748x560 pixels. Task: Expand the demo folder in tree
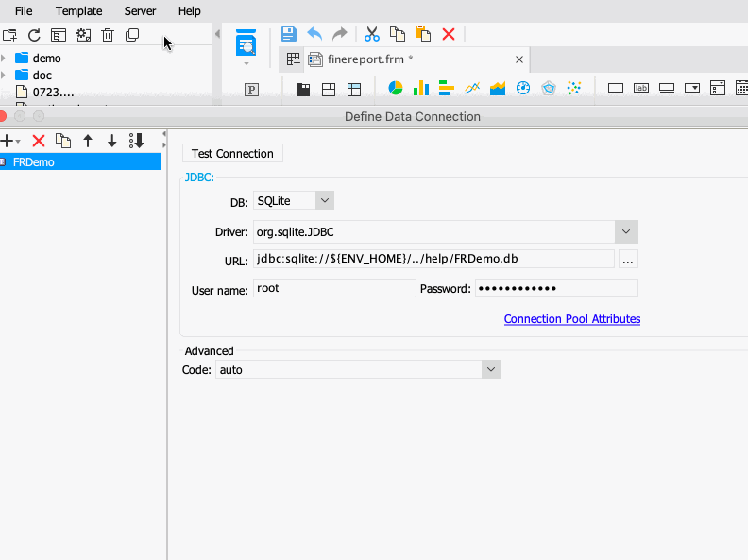(4, 59)
